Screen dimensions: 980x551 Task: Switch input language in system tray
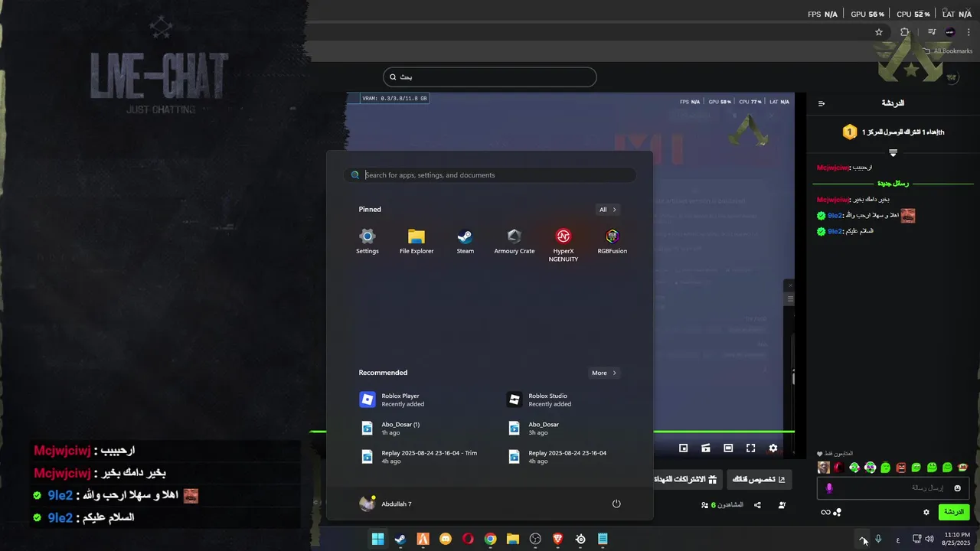pyautogui.click(x=898, y=540)
